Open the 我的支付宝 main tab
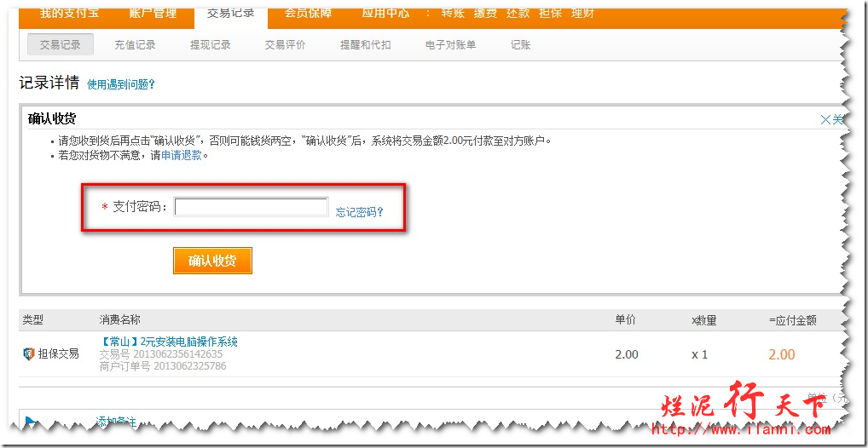This screenshot has width=868, height=448. click(x=69, y=14)
